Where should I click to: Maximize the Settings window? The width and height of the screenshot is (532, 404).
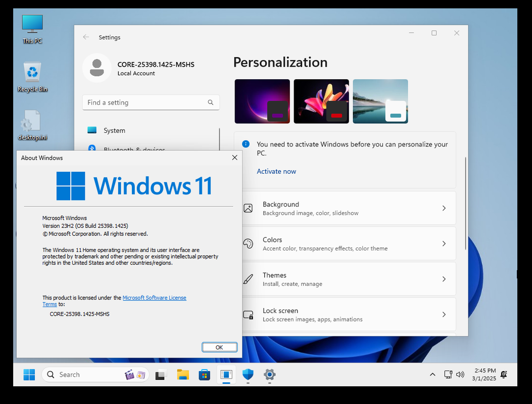tap(434, 33)
